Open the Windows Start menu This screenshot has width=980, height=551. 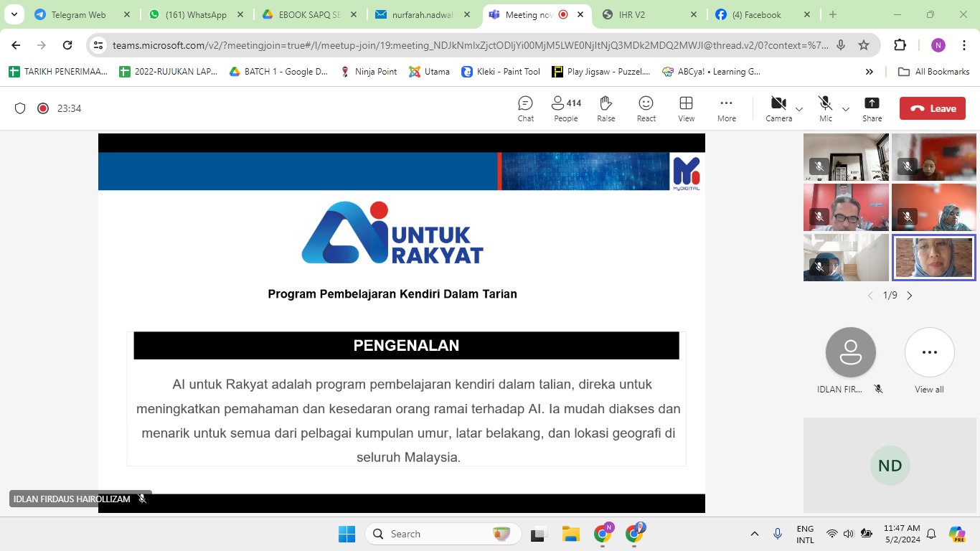tap(347, 534)
